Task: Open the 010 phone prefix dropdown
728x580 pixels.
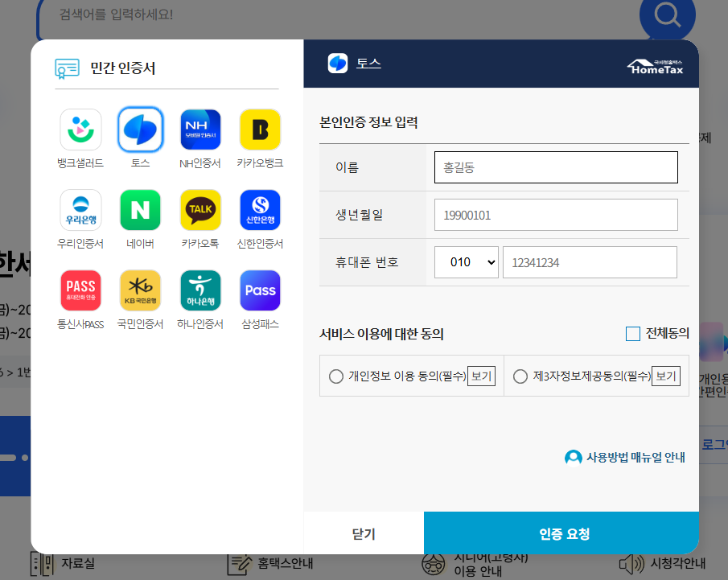Action: coord(466,262)
